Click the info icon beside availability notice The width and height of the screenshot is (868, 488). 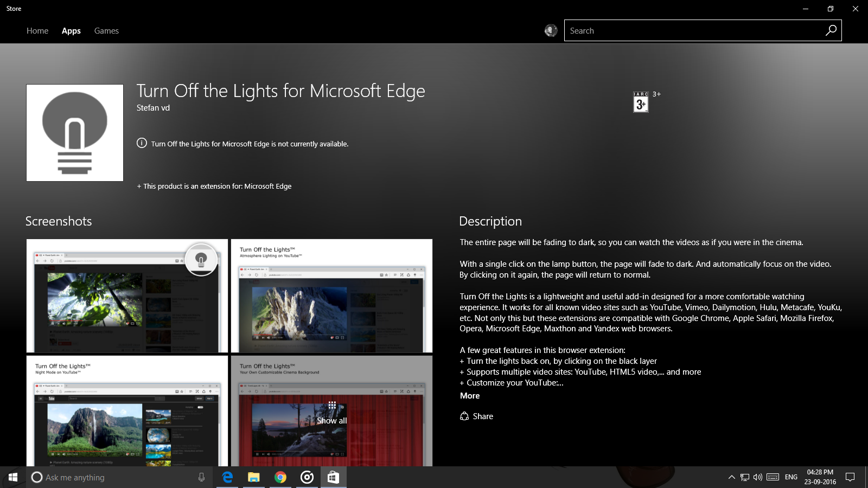tap(142, 143)
